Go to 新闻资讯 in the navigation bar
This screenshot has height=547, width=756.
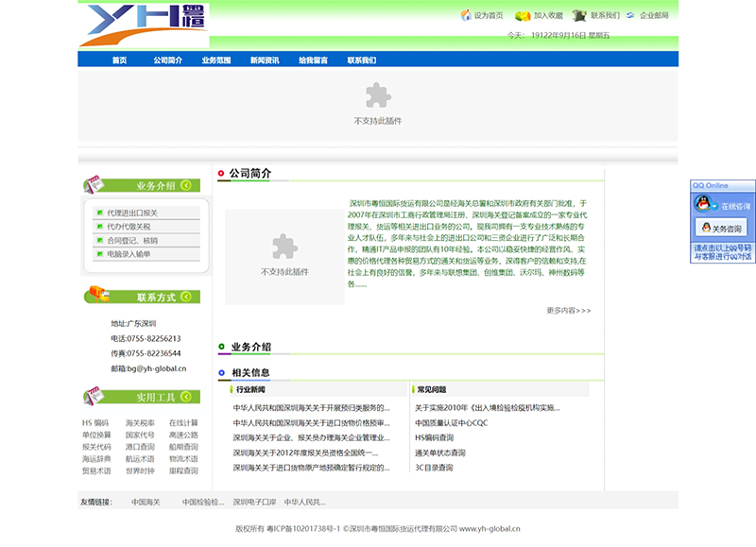click(265, 60)
